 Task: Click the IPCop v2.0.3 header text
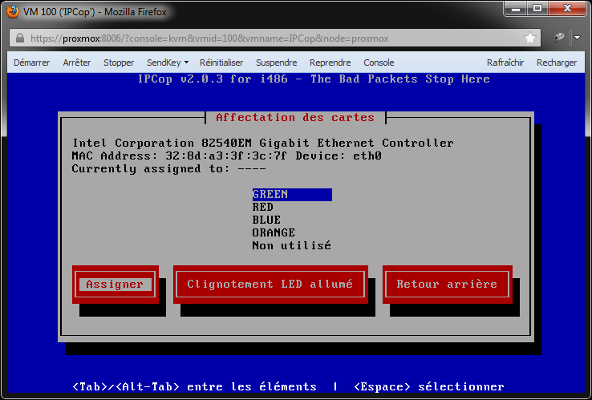pos(313,79)
